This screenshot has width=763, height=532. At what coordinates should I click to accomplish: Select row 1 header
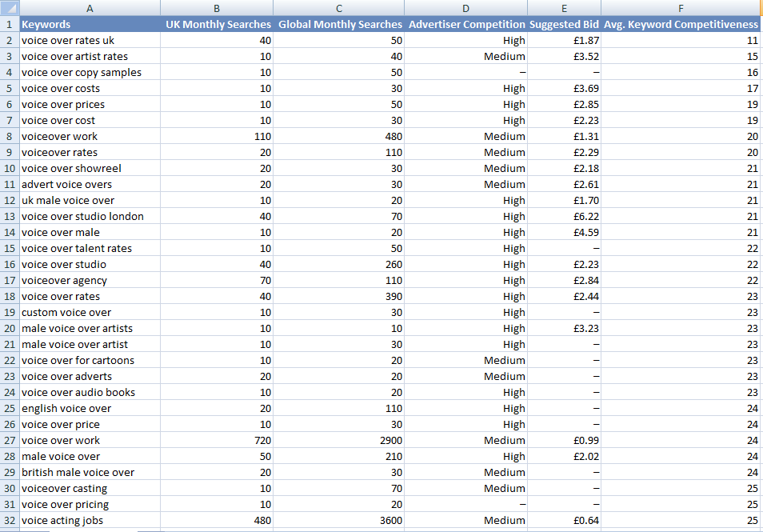[10, 24]
